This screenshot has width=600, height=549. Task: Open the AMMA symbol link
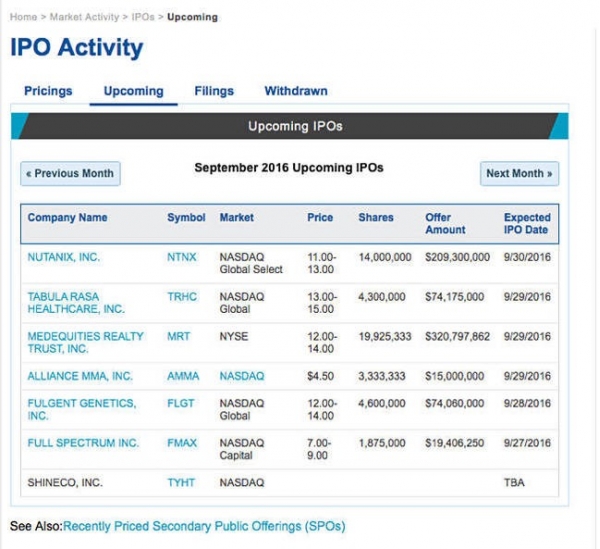point(183,377)
